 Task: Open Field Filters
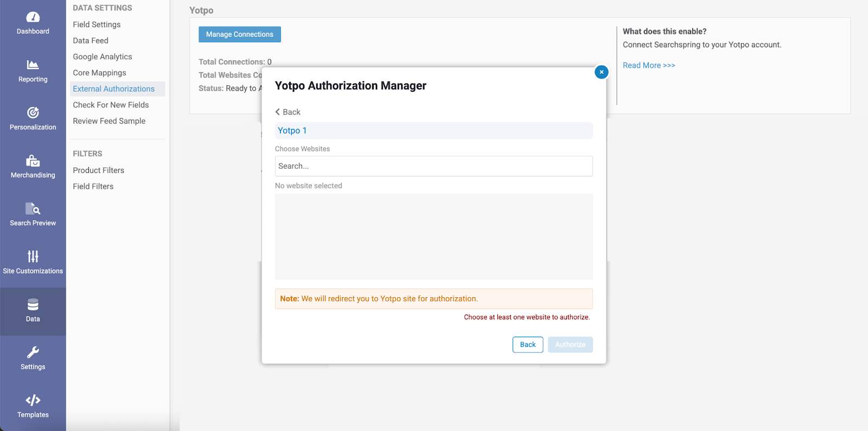(x=93, y=186)
